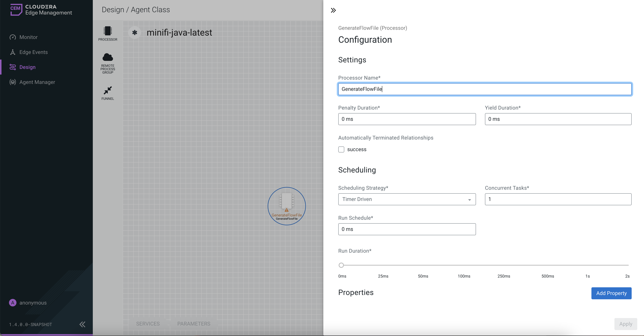Viewport: 644px width, 336px height.
Task: Click the Run Duration slider handle
Action: tap(341, 265)
